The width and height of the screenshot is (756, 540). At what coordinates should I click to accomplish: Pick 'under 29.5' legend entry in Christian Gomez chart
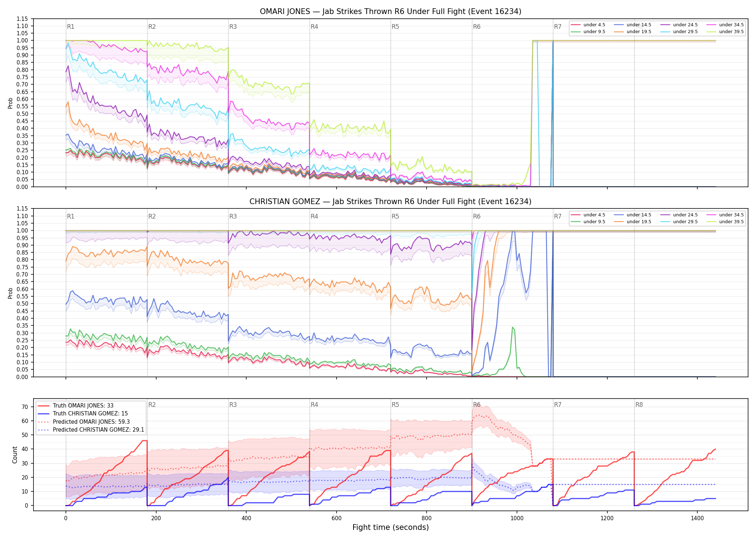click(679, 222)
